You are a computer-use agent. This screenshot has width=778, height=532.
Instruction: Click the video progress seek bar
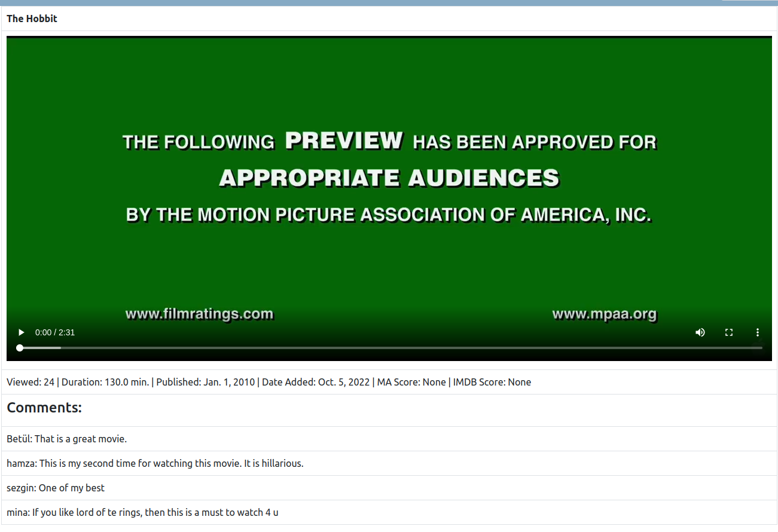tap(391, 348)
